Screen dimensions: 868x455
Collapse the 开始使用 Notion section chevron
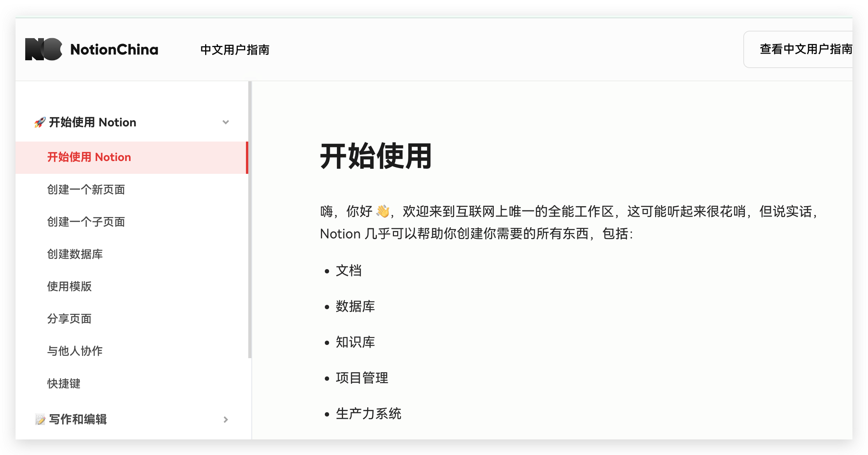point(226,122)
